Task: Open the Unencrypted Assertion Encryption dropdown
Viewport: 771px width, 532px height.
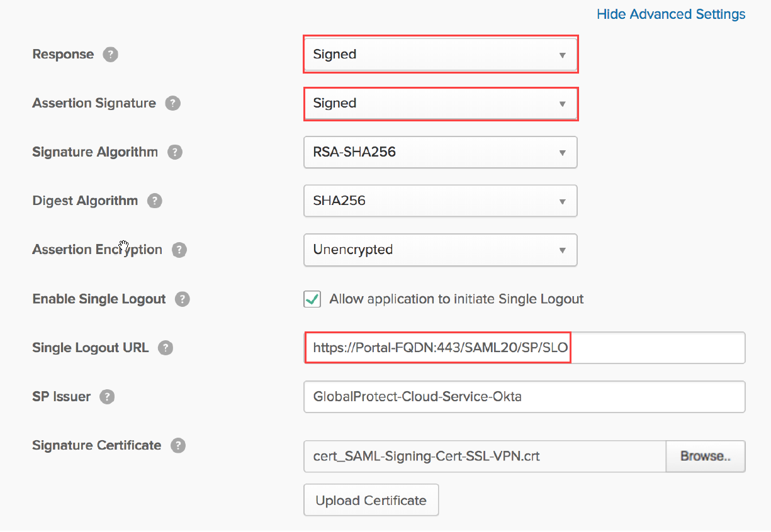Action: point(440,250)
